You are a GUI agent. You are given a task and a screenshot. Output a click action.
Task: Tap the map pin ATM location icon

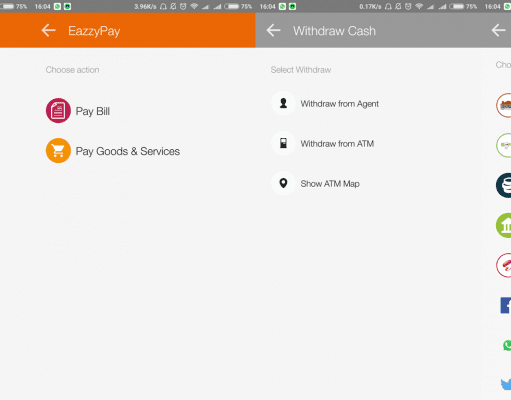[283, 183]
